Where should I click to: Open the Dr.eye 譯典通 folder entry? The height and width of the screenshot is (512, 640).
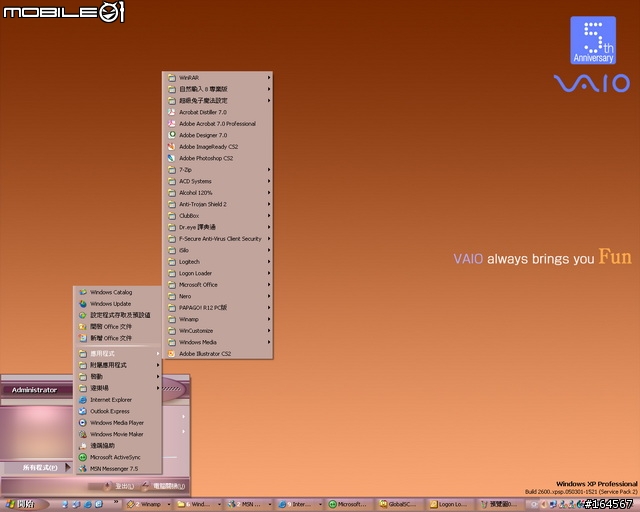pos(218,227)
